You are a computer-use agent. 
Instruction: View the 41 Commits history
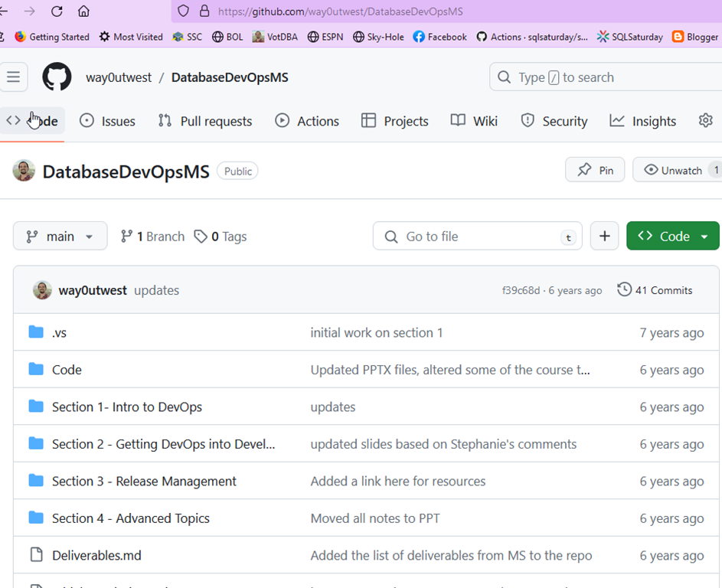click(655, 290)
